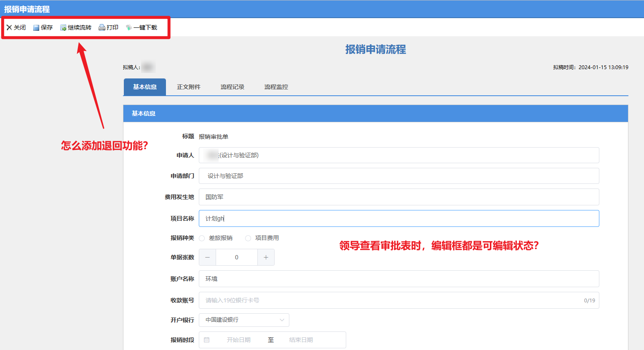Open the 流程监控 tab
The width and height of the screenshot is (644, 350).
276,87
